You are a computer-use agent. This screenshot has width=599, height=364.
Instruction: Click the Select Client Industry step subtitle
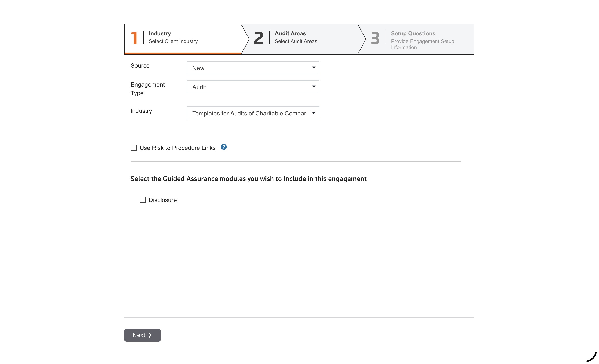point(173,41)
